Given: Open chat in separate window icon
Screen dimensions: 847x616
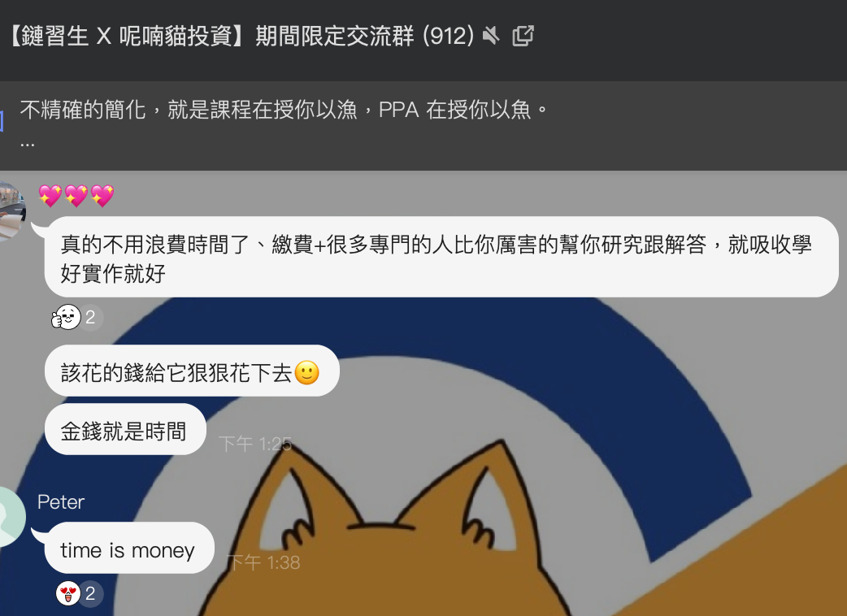Looking at the screenshot, I should point(523,37).
